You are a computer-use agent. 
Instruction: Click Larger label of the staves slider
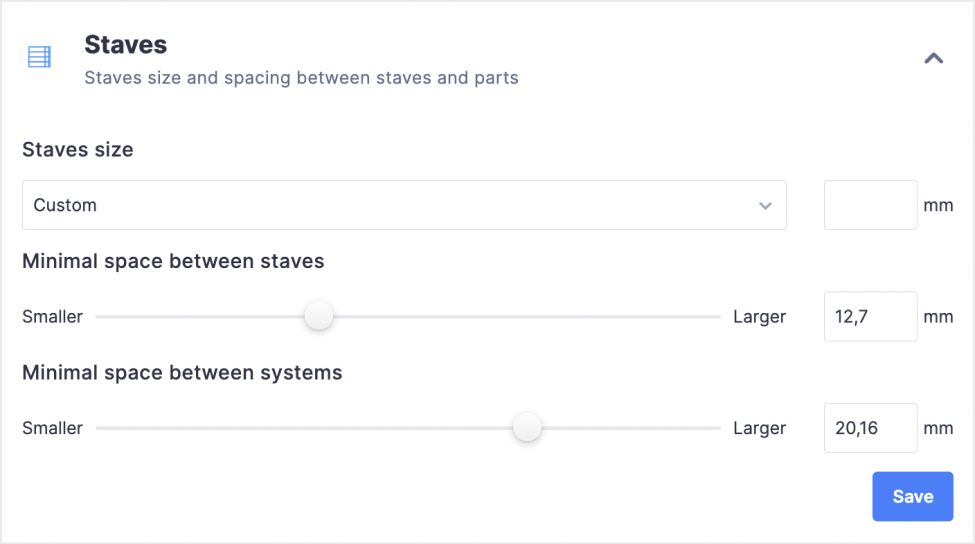(759, 317)
